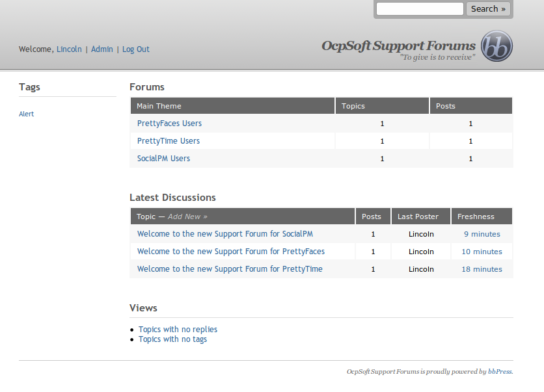Click Add New » to create a topic
The width and height of the screenshot is (544, 392).
coord(187,216)
